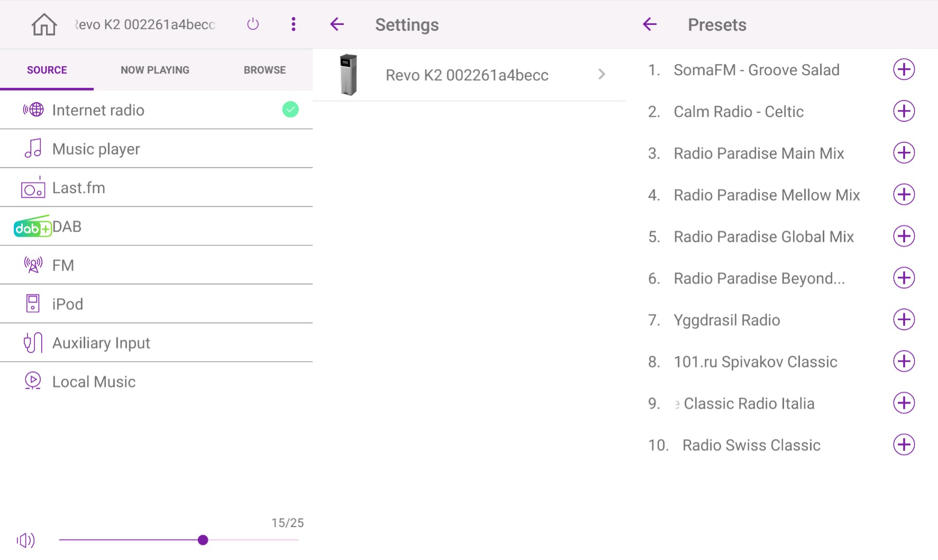Screen dimensions: 938x560
Task: Switch to the Now Playing tab
Action: point(155,70)
